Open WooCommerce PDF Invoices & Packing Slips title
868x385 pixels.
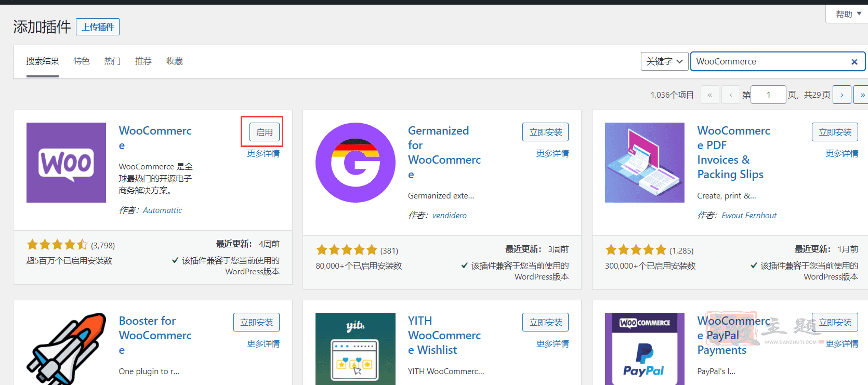[x=733, y=152]
